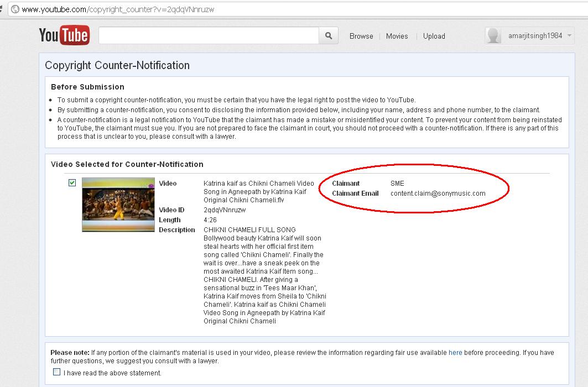Go to the Upload page
Image resolution: width=588 pixels, height=387 pixels.
[x=434, y=36]
